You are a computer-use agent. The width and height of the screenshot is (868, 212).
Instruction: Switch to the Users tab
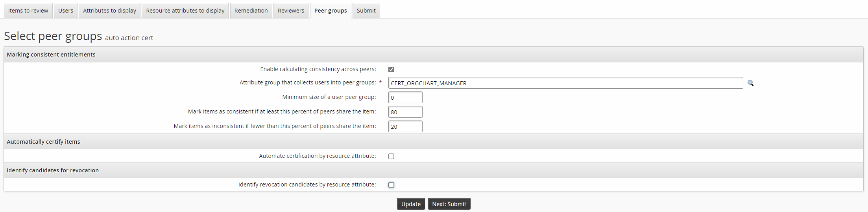[x=66, y=11]
